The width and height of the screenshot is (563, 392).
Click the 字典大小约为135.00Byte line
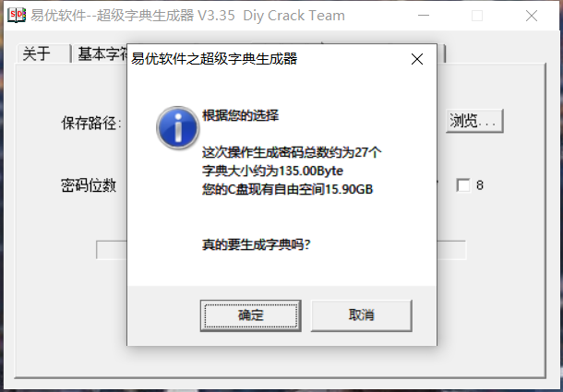pyautogui.click(x=272, y=171)
